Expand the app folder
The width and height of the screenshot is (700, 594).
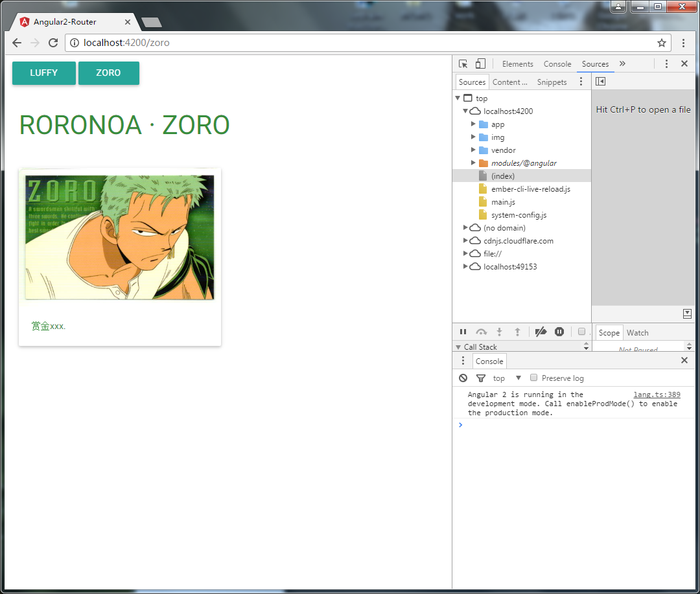point(473,124)
